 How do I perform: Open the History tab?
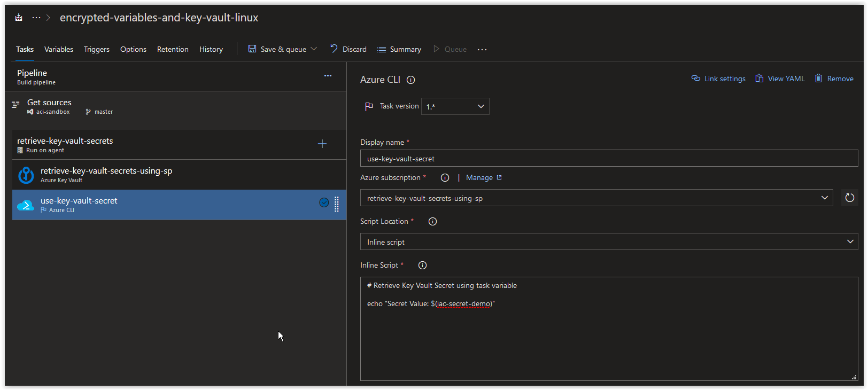pyautogui.click(x=211, y=49)
